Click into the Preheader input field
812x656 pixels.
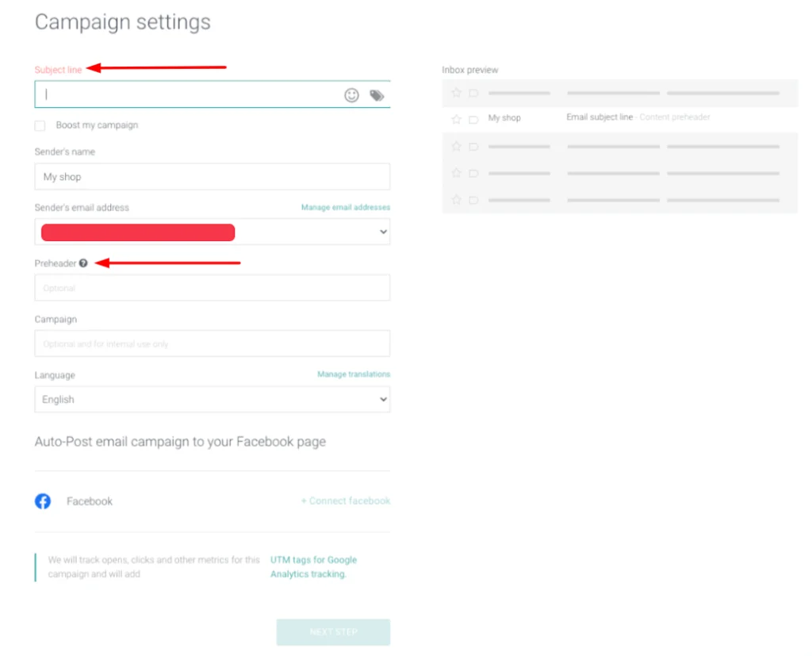(x=213, y=288)
